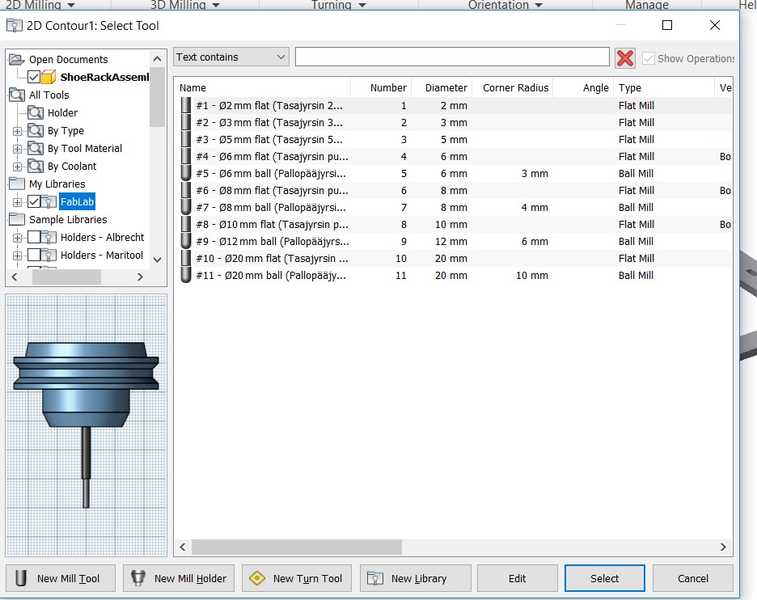The width and height of the screenshot is (757, 600).
Task: Click the New Turn Tool button
Action: point(296,578)
